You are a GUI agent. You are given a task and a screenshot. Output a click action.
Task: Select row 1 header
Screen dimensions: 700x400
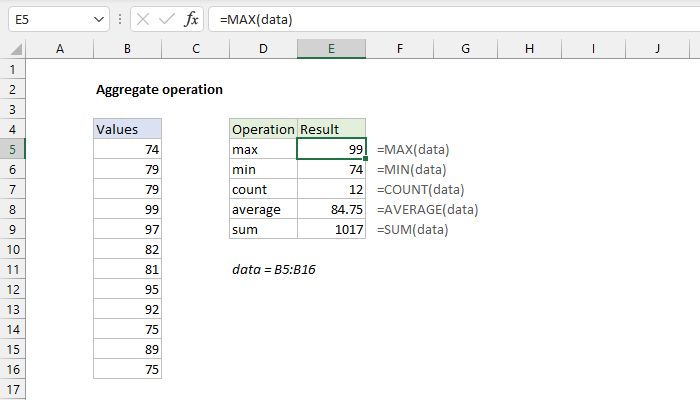tap(12, 69)
